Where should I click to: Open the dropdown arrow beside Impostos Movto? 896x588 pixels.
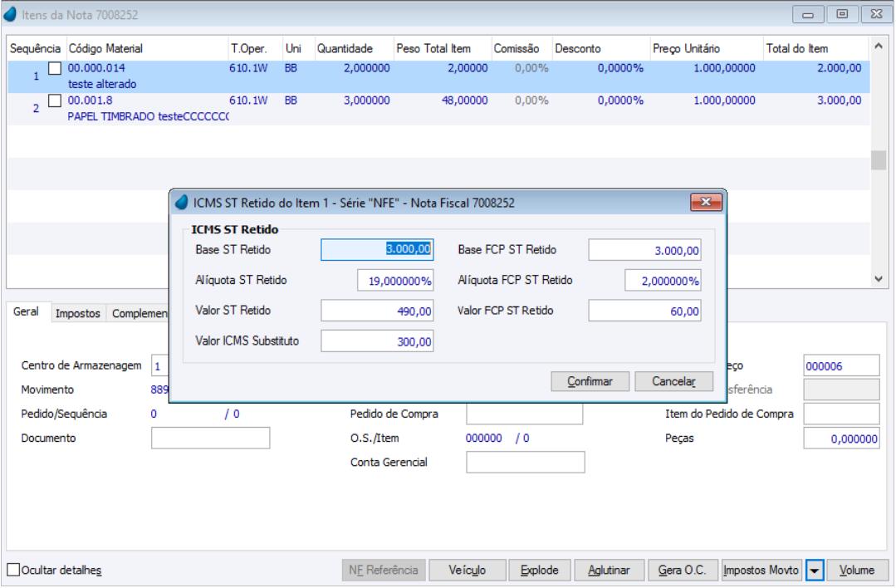[x=815, y=571]
